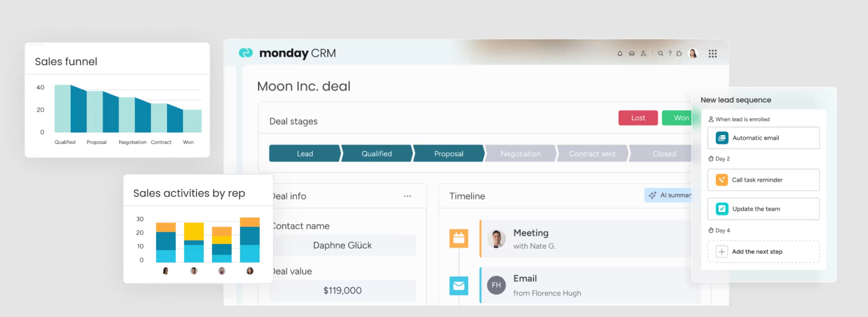
Task: Click fourth rep avatar under activities chart
Action: coord(250,271)
